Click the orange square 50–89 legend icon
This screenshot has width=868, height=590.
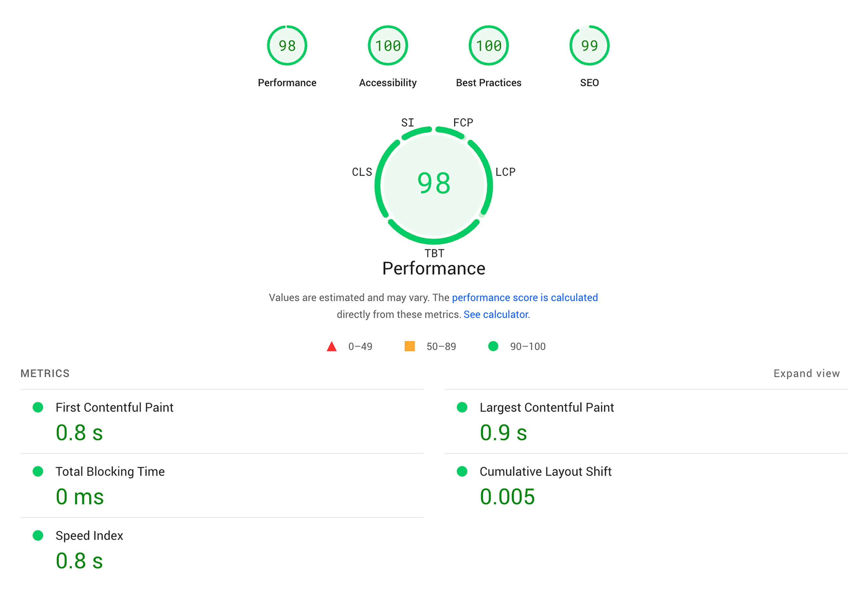pyautogui.click(x=409, y=346)
